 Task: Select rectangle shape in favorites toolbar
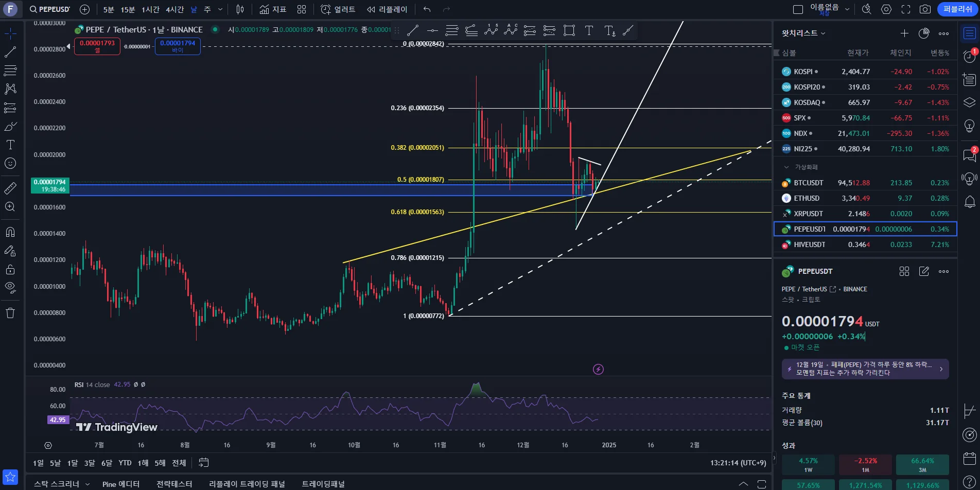569,31
